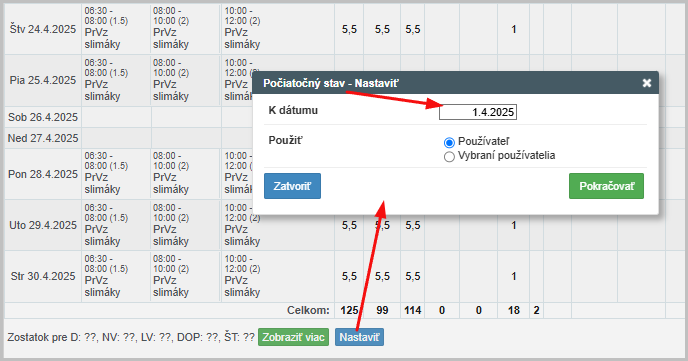Click the Celkom total value 125
Screen dimensions: 688x361
349,310
